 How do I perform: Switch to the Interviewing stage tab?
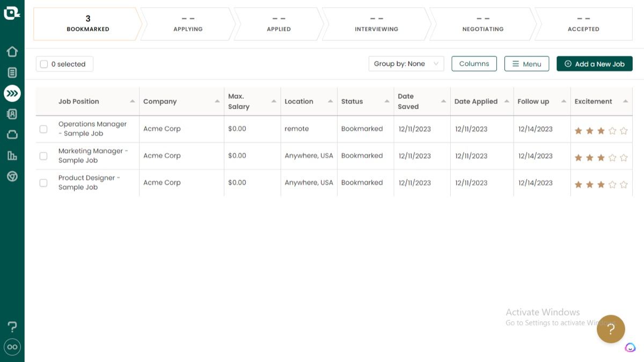(376, 24)
